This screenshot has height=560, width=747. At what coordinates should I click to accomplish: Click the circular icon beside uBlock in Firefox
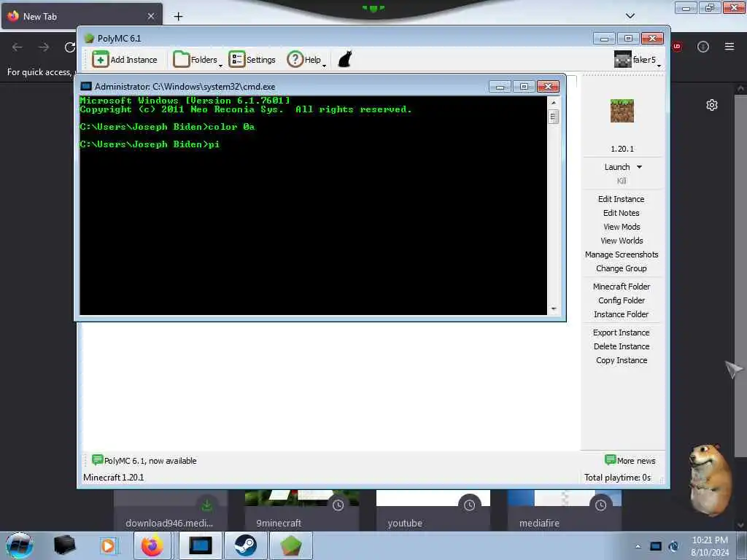(703, 47)
